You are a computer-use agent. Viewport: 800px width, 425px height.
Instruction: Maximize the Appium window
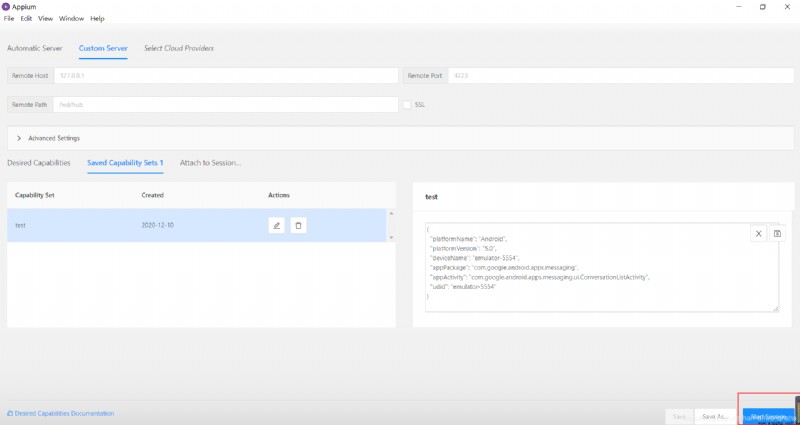pyautogui.click(x=763, y=7)
